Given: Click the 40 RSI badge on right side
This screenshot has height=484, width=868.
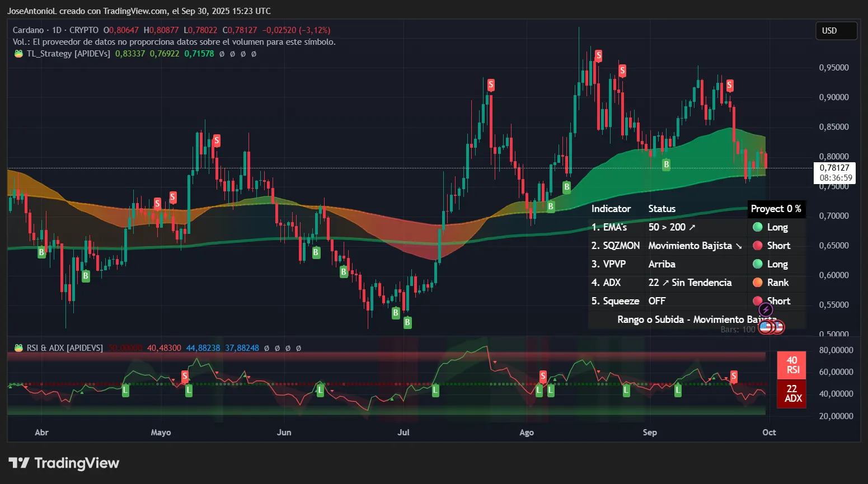Looking at the screenshot, I should pos(791,366).
